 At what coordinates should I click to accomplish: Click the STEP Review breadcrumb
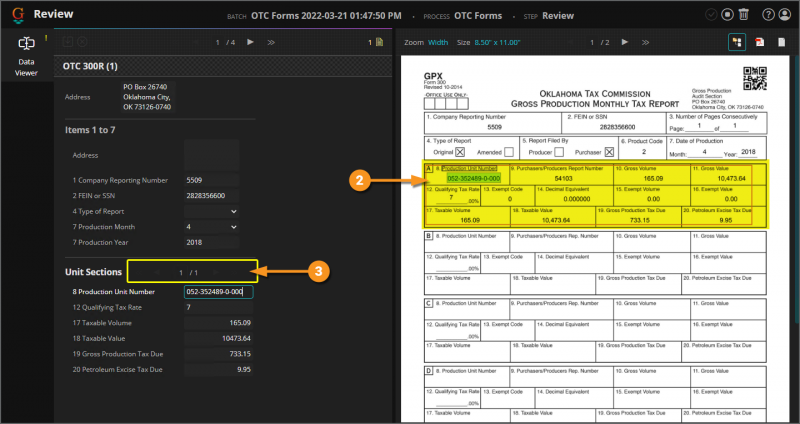[548, 16]
